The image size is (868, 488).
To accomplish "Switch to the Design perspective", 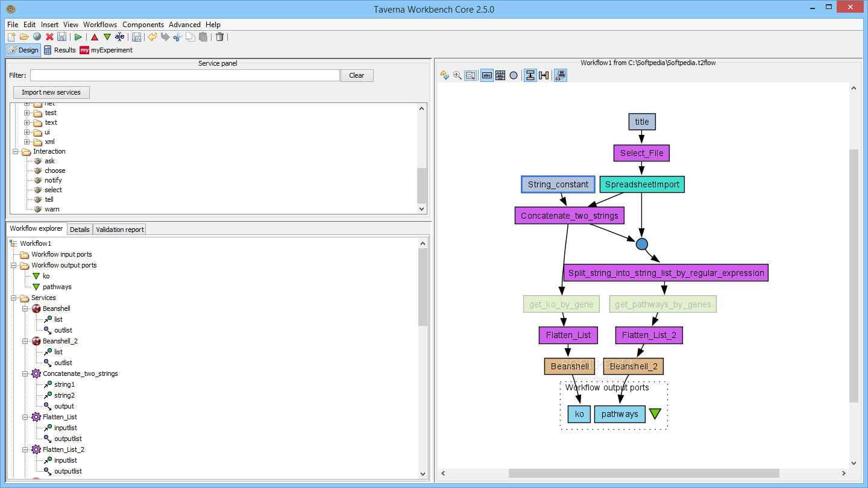I will point(23,50).
